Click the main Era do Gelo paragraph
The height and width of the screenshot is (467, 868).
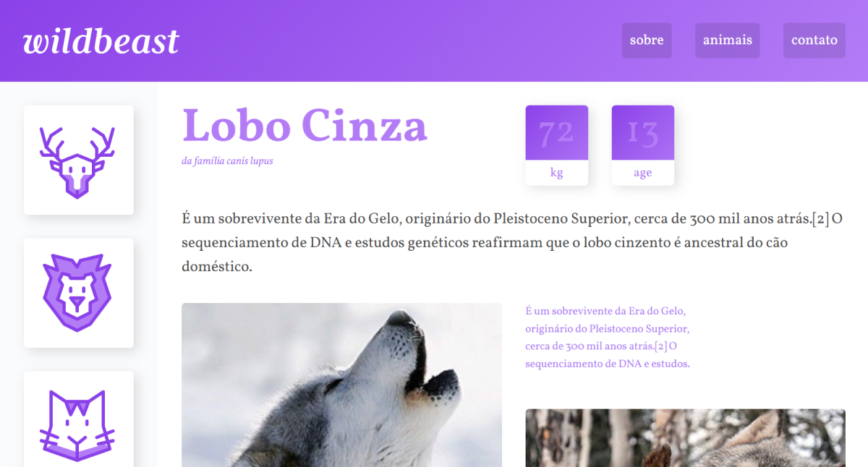coord(513,243)
